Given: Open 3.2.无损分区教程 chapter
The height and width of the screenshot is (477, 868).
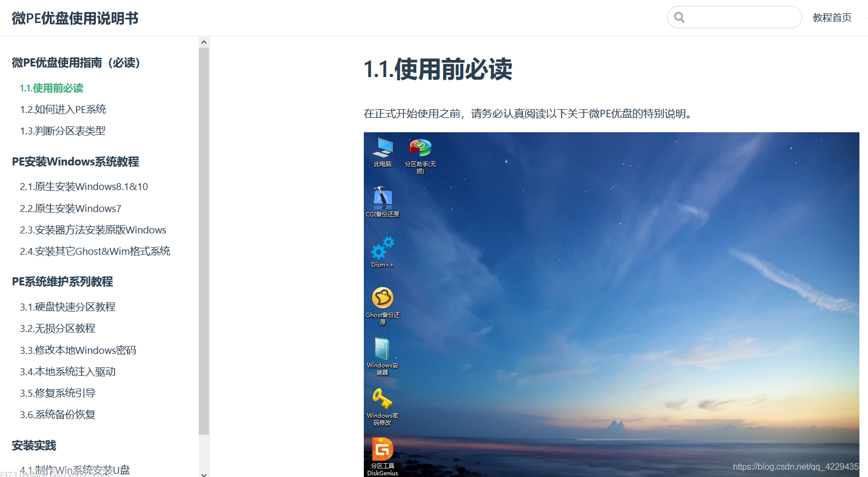Looking at the screenshot, I should click(x=58, y=328).
